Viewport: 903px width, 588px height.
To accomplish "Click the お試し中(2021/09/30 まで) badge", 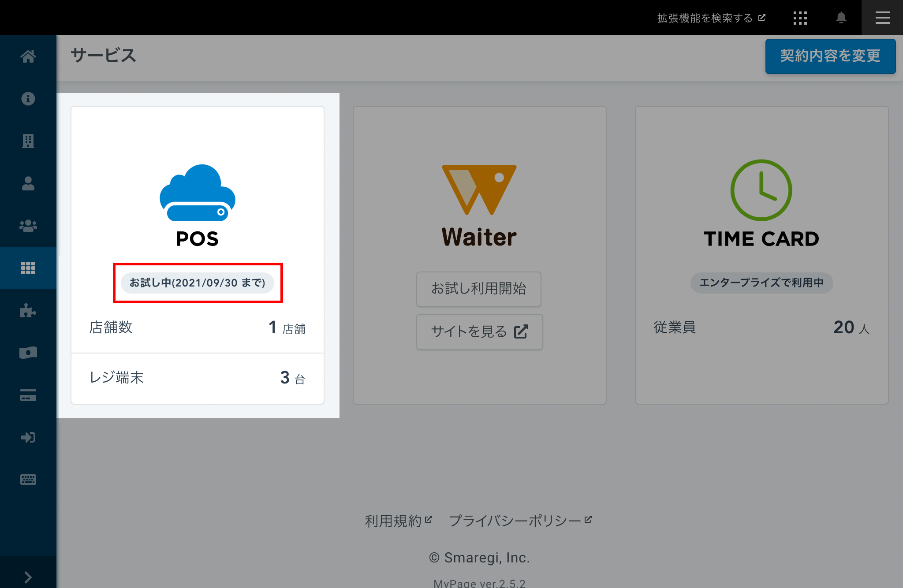I will 198,283.
